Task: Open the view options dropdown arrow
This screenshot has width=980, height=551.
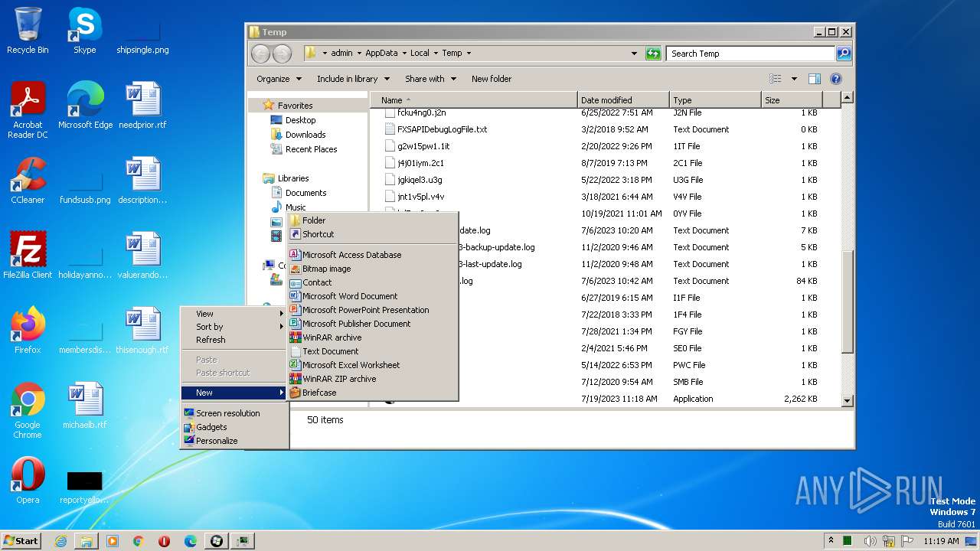Action: tap(794, 79)
